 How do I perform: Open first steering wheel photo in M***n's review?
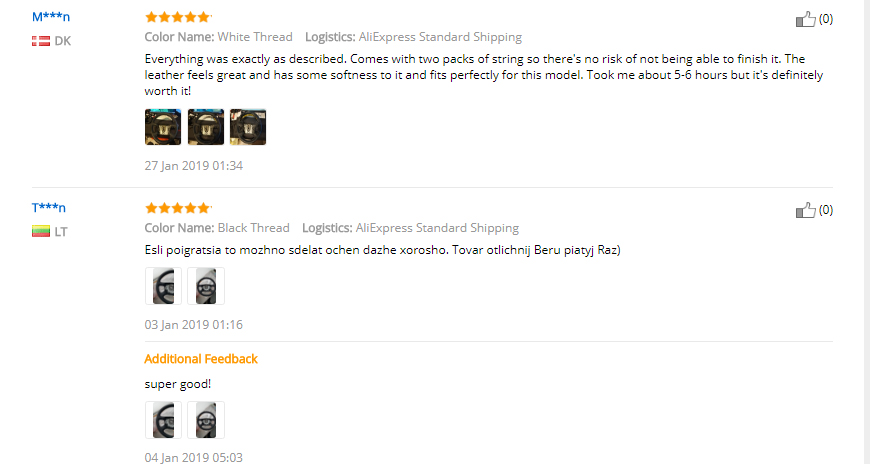coord(163,127)
